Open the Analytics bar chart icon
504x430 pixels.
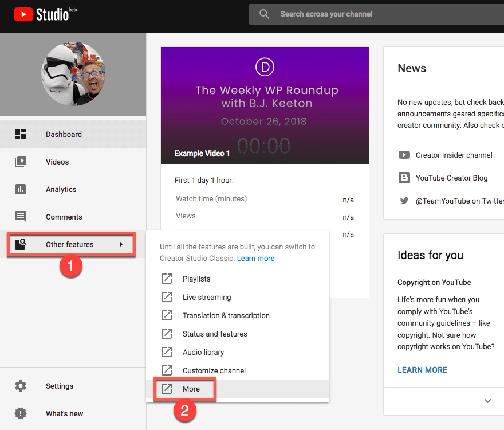[x=21, y=190]
